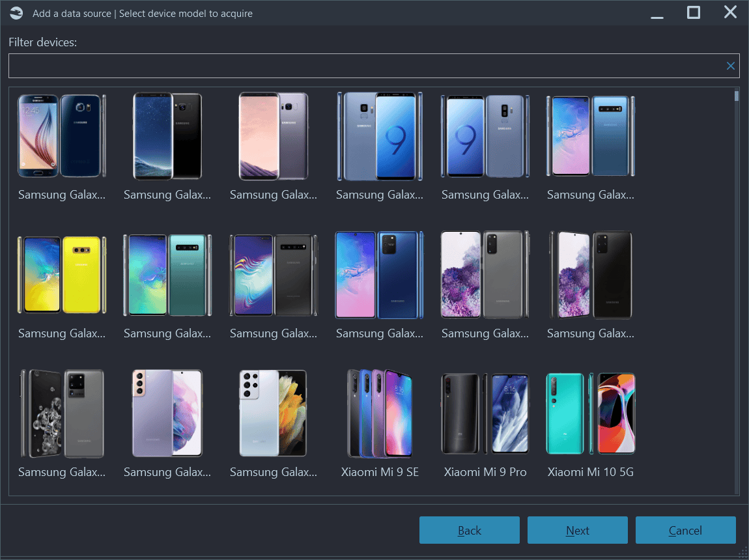Cancel adding a data source
Image resolution: width=749 pixels, height=560 pixels.
tap(685, 530)
